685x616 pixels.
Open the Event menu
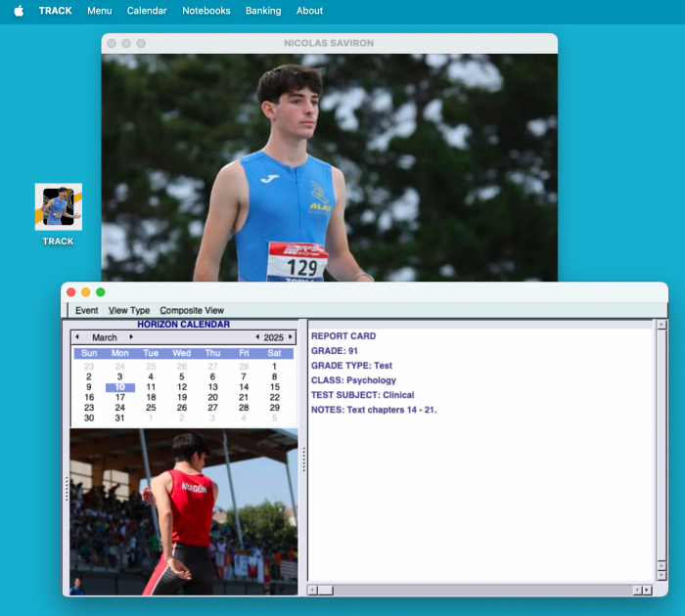click(x=87, y=310)
